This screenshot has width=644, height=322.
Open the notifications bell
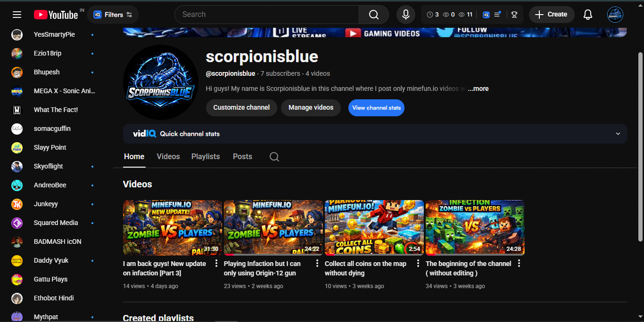click(x=587, y=15)
